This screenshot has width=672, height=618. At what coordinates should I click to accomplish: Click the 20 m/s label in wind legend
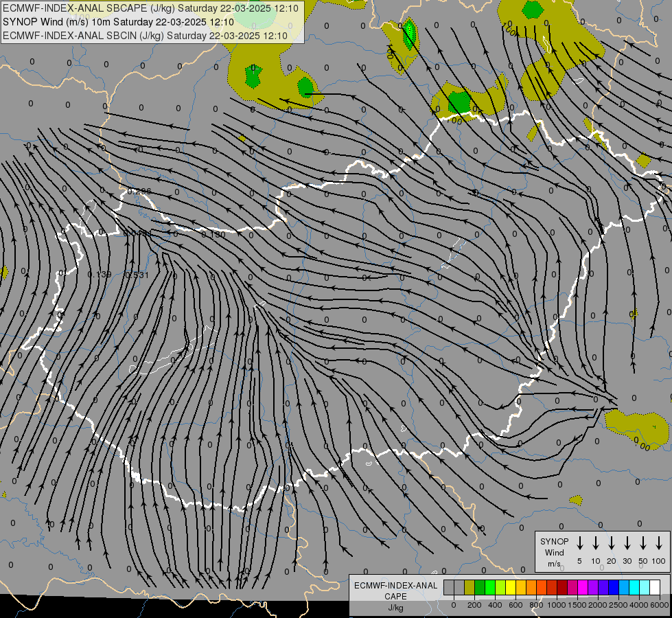click(x=612, y=561)
